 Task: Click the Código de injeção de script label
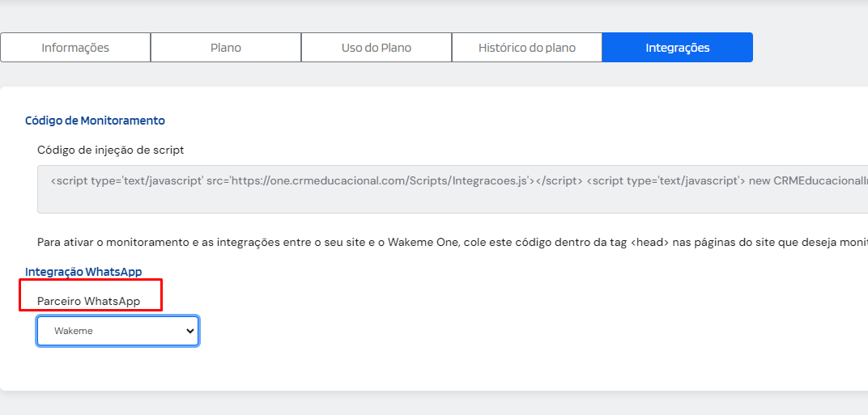point(111,150)
